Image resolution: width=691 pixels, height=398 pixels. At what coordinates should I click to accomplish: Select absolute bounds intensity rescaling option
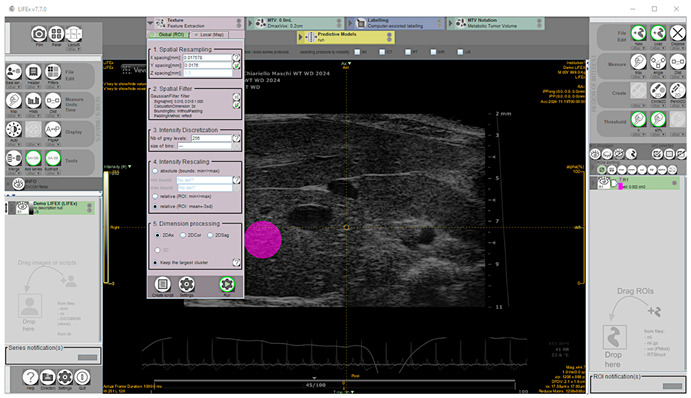(155, 171)
